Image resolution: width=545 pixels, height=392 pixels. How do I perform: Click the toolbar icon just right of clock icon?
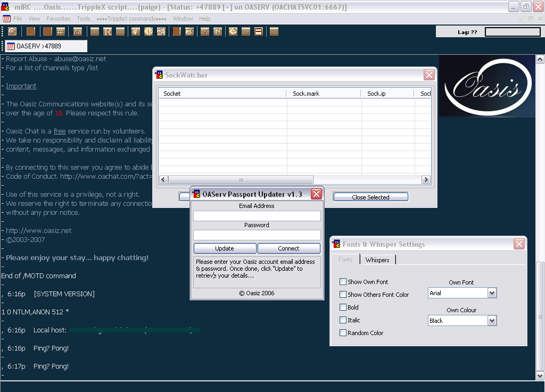pos(161,31)
